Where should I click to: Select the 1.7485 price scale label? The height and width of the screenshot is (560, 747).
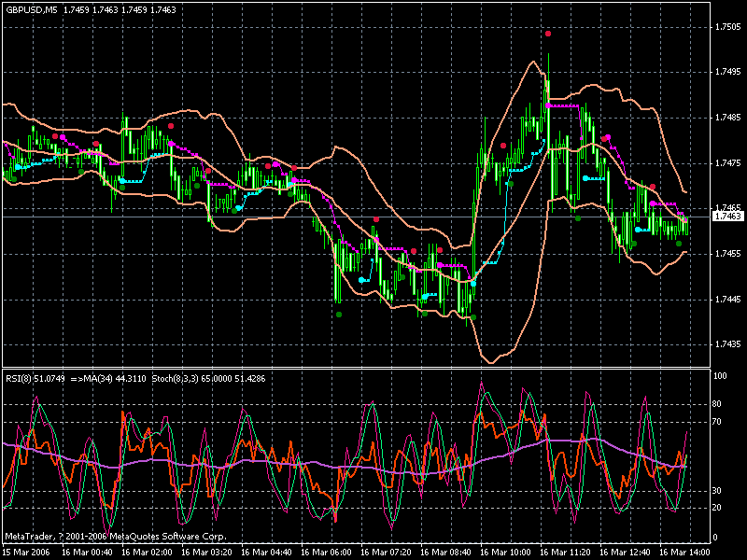(728, 118)
